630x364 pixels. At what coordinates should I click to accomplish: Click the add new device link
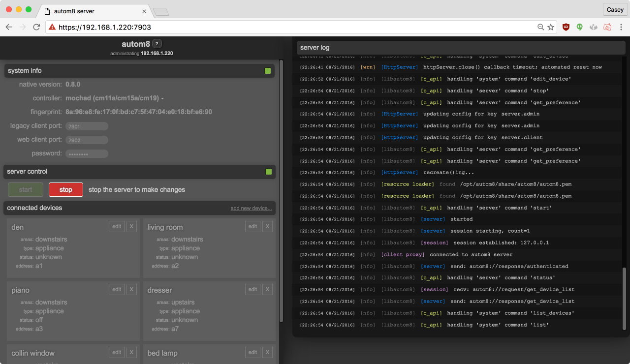coord(251,208)
